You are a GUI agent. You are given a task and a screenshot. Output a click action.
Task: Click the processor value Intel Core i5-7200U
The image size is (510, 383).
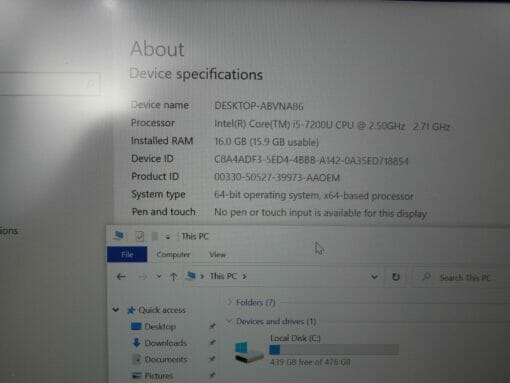pyautogui.click(x=332, y=125)
